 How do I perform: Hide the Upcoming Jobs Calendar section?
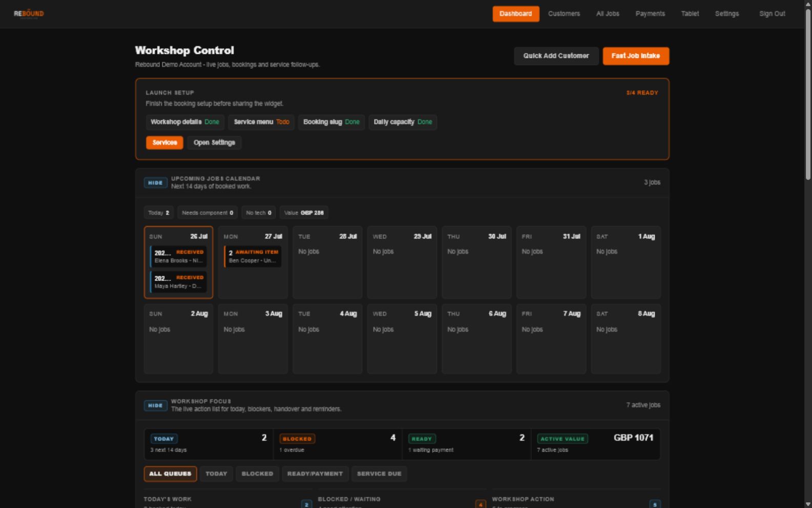pyautogui.click(x=155, y=183)
